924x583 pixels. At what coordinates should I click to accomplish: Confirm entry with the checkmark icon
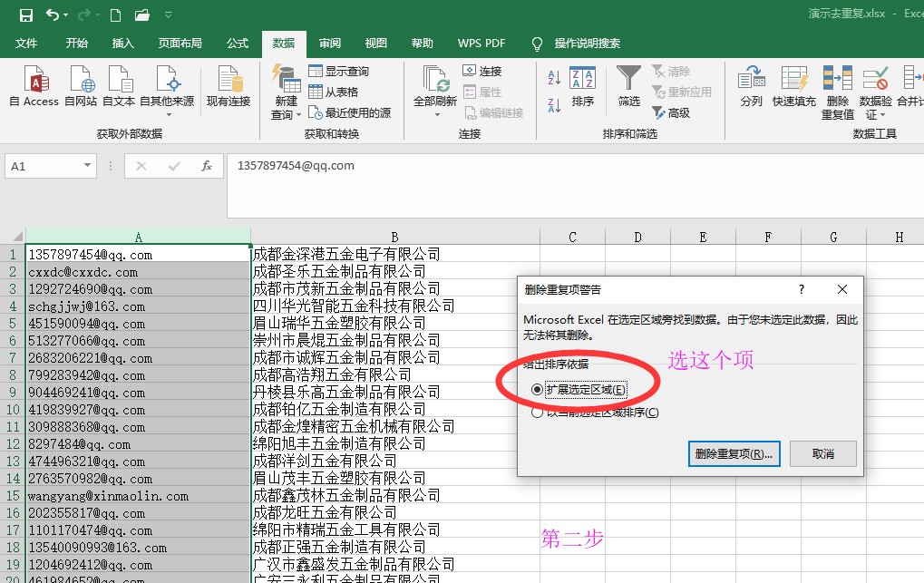click(174, 166)
